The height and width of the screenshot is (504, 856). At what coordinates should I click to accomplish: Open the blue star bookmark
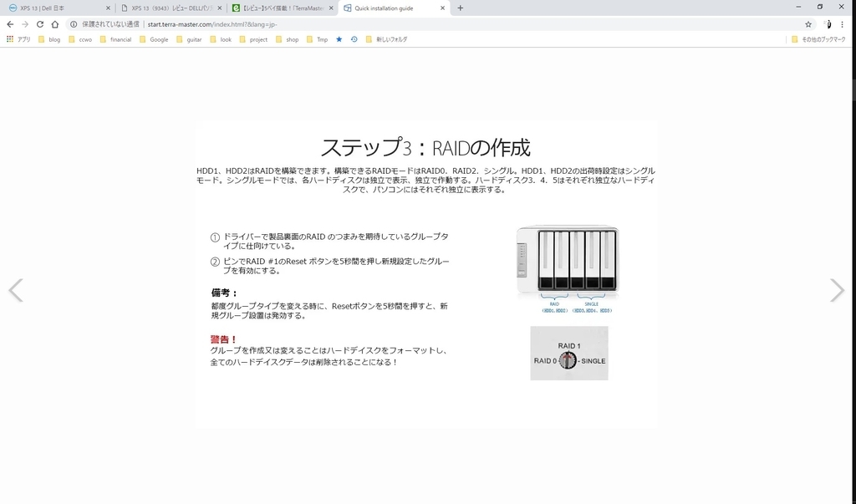[339, 39]
